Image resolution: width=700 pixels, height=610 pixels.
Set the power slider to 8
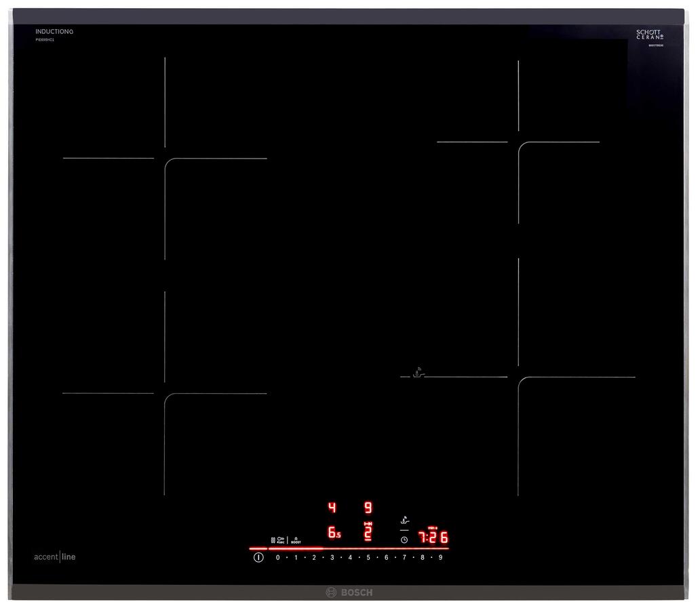(x=423, y=558)
